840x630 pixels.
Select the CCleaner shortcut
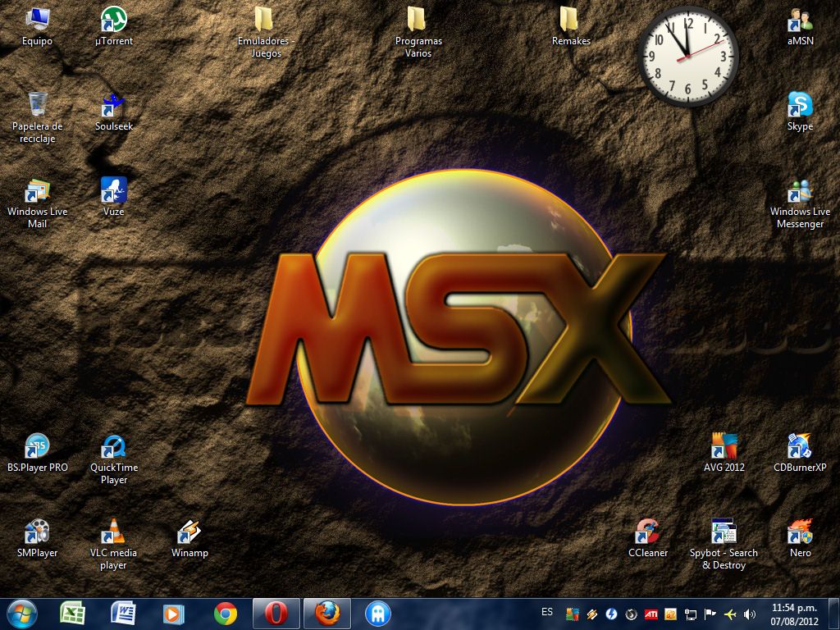(x=648, y=539)
